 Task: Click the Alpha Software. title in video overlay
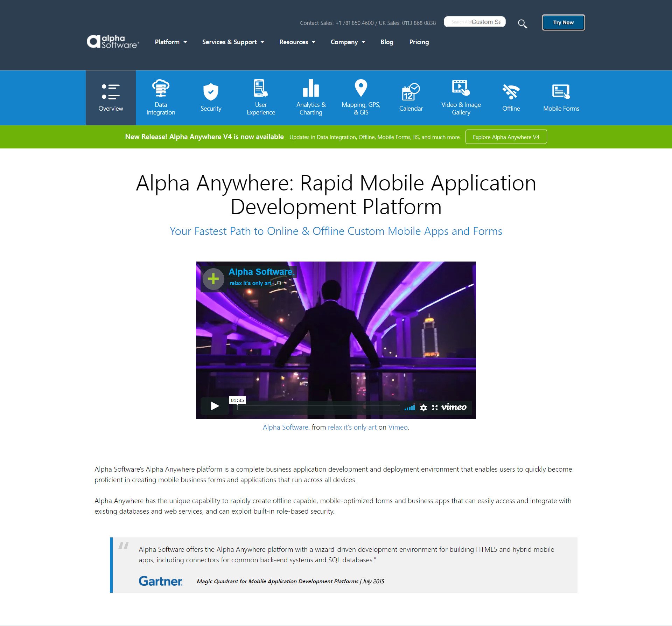click(262, 272)
